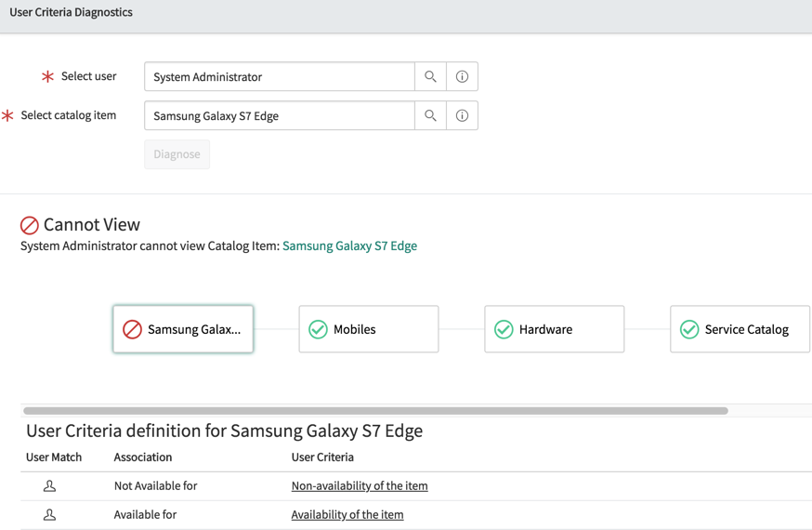Click search icon for Select user field

tap(430, 76)
